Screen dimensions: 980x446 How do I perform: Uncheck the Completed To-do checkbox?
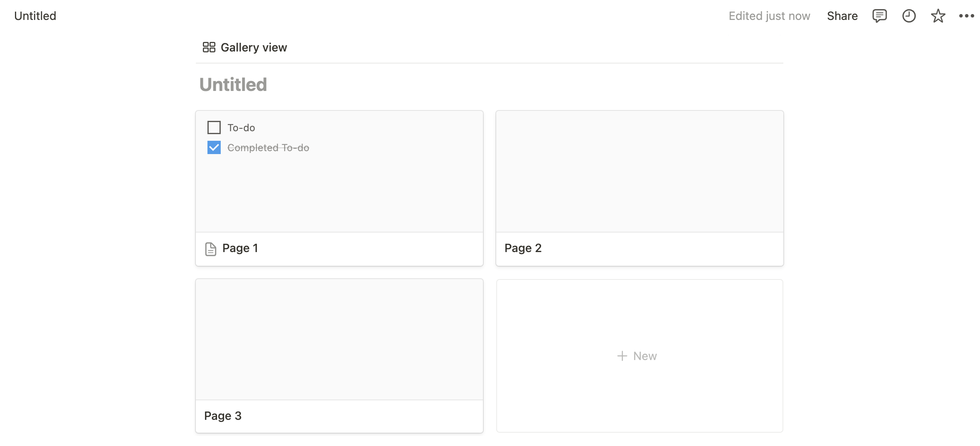214,147
